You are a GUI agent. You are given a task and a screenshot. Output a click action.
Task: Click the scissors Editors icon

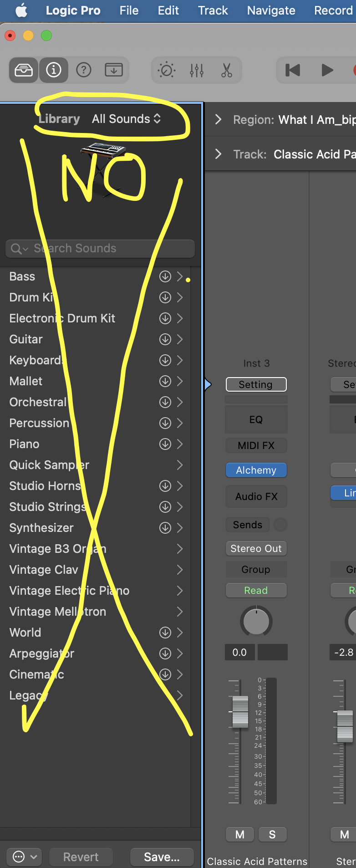(226, 70)
